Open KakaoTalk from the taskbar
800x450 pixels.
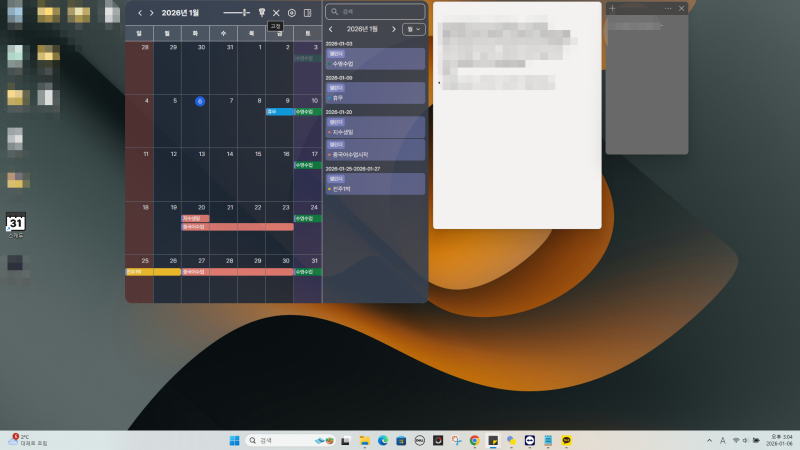click(566, 440)
